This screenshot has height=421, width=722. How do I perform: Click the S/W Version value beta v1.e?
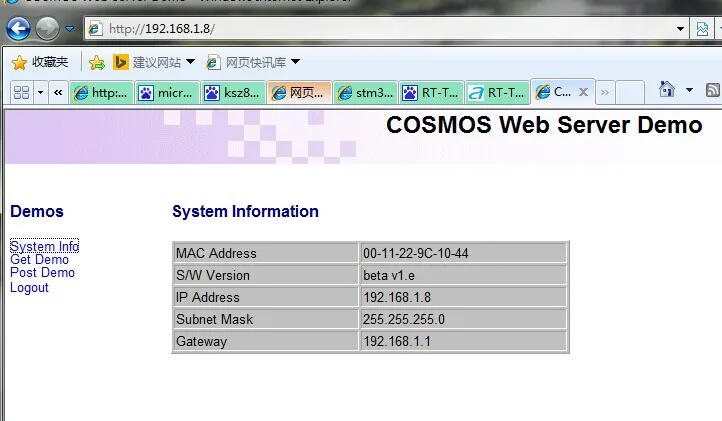tap(389, 275)
